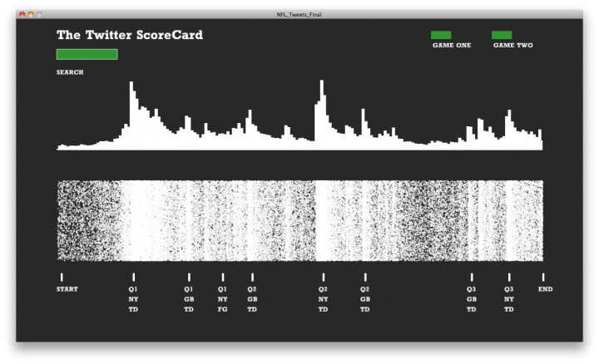Switch to Game Two green button
The height and width of the screenshot is (364, 599).
point(502,35)
